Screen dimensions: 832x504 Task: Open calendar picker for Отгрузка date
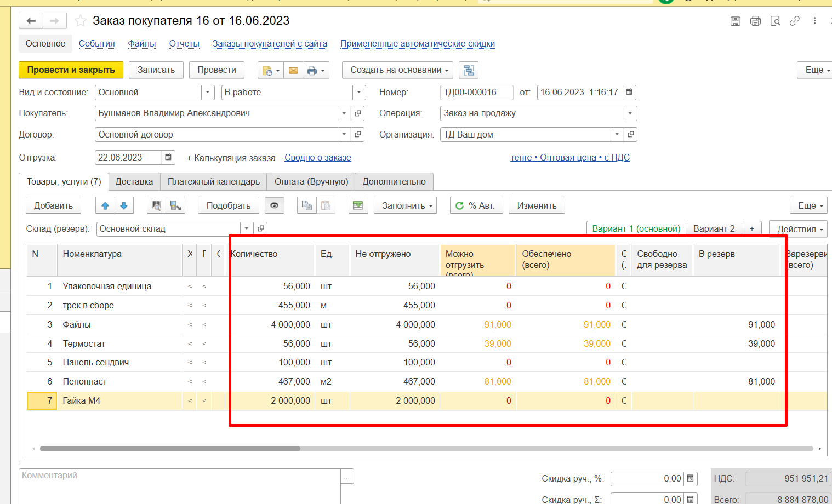[x=168, y=158]
